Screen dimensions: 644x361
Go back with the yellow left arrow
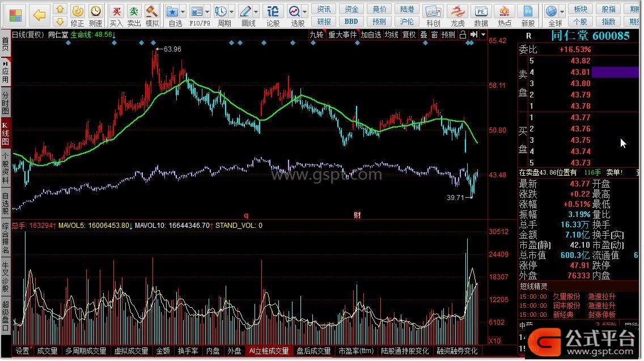pos(40,15)
